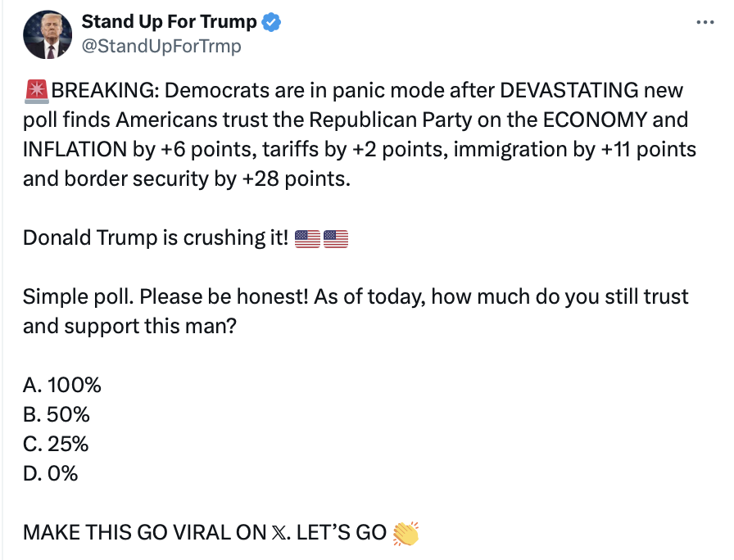
Task: Visit the @StandUpForTrmp handle link
Action: (161, 46)
